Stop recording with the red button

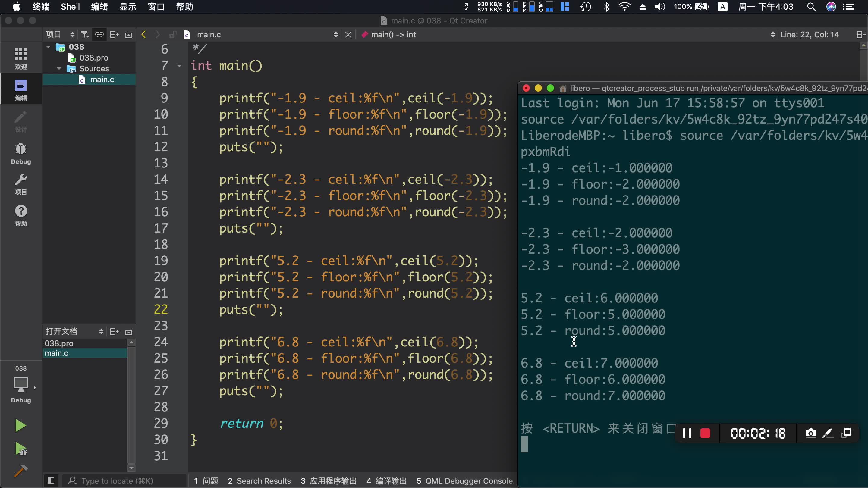pyautogui.click(x=705, y=433)
